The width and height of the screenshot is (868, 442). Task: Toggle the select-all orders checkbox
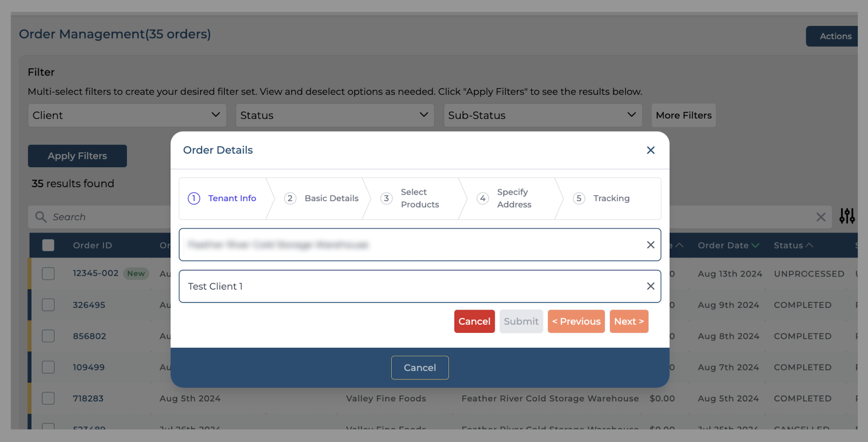(x=48, y=245)
